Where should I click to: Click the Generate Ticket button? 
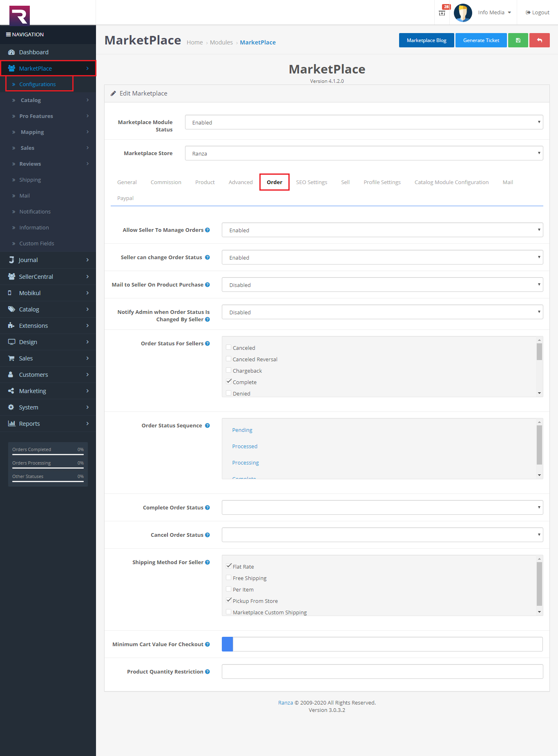(x=481, y=40)
